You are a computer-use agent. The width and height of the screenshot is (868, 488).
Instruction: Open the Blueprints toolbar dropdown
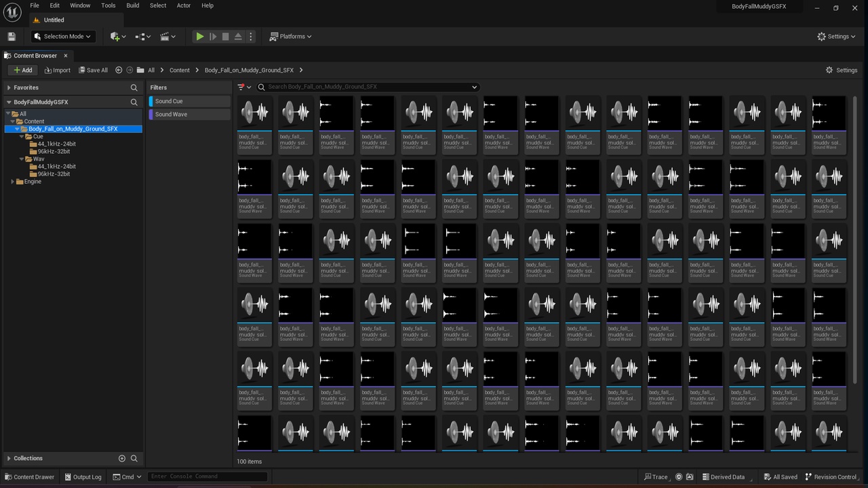click(x=143, y=37)
